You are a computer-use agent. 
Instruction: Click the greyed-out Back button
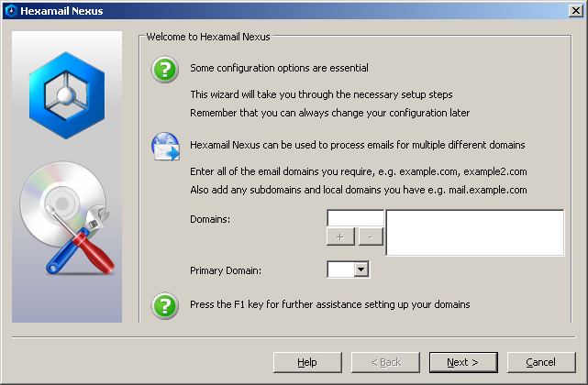coord(385,362)
